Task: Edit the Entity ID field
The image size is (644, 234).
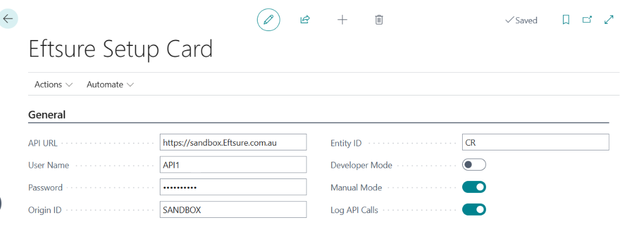Action: click(535, 142)
